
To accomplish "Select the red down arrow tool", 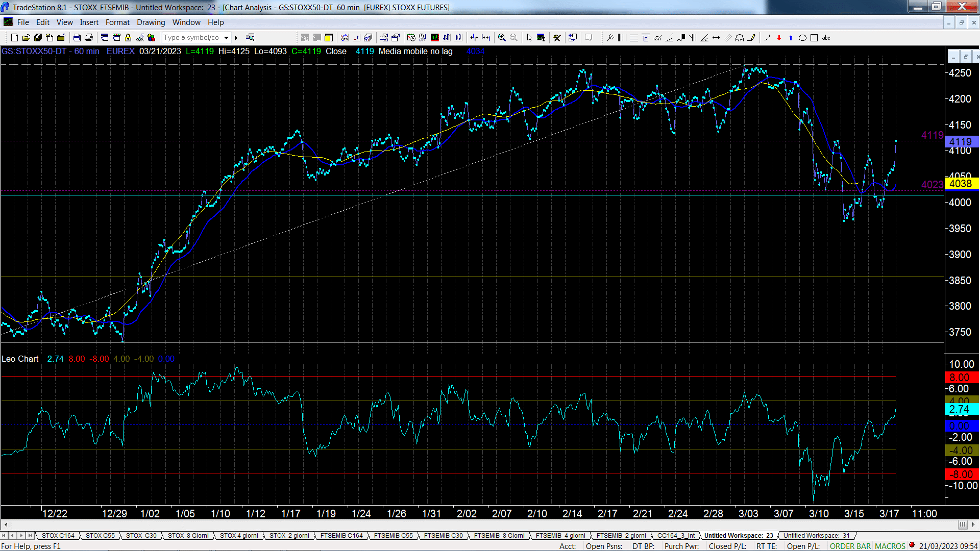I will click(x=779, y=38).
